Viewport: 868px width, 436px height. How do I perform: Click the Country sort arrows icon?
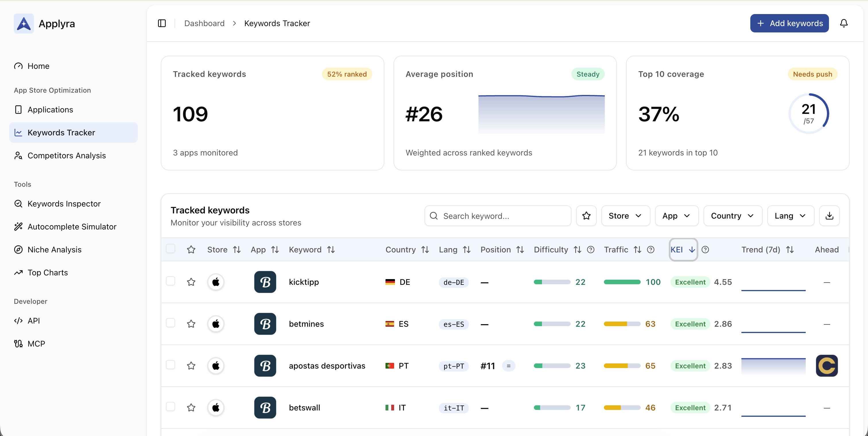425,250
